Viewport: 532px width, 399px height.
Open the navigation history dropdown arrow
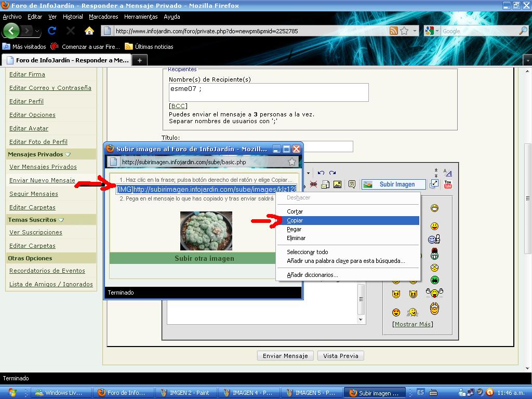point(37,32)
